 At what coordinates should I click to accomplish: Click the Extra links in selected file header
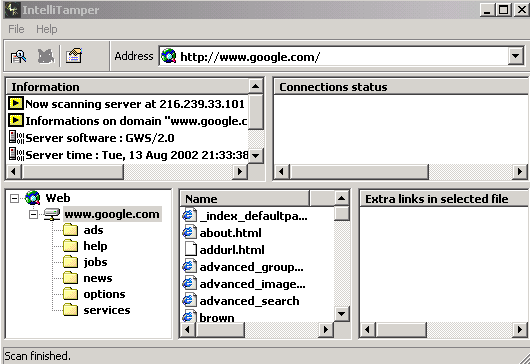click(444, 199)
